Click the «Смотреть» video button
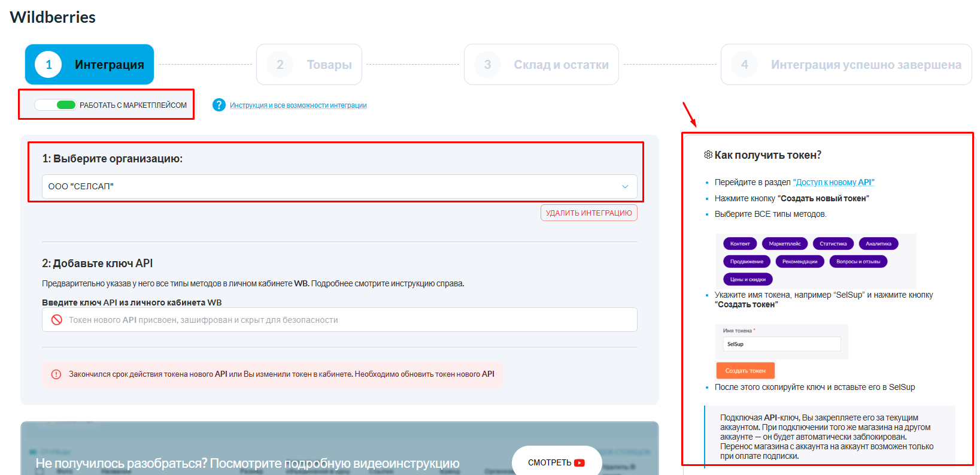The width and height of the screenshot is (980, 475). coord(557,462)
